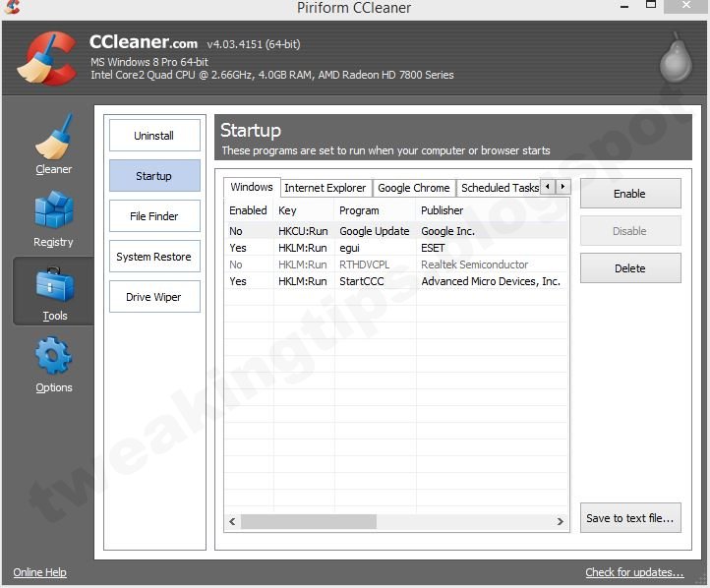Image resolution: width=710 pixels, height=588 pixels.
Task: Click the HKCU:Run key cell
Action: pos(303,231)
